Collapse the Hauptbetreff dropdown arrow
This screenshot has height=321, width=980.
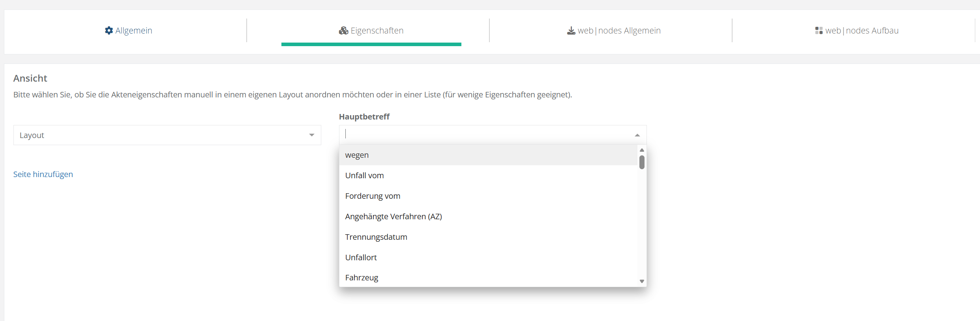pos(637,135)
